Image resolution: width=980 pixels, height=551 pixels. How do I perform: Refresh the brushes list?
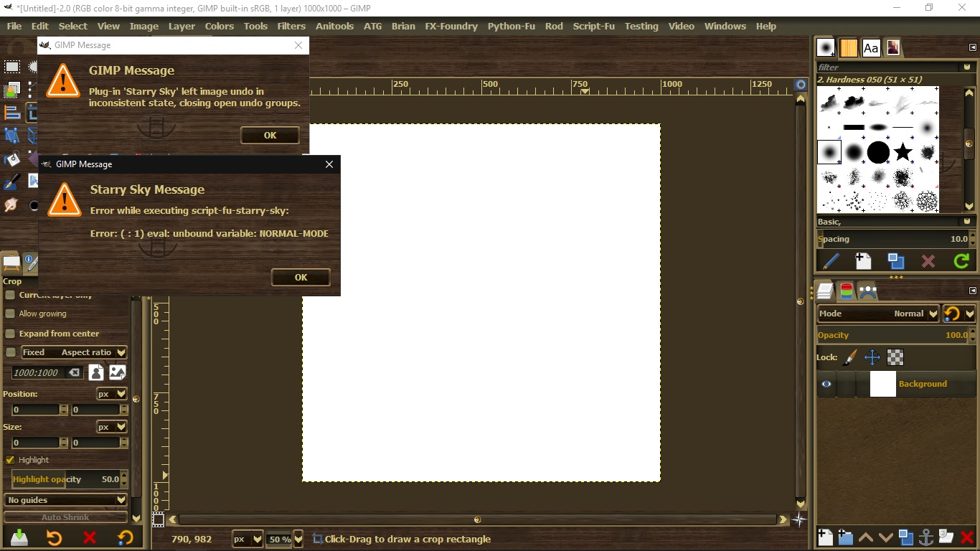click(x=961, y=261)
